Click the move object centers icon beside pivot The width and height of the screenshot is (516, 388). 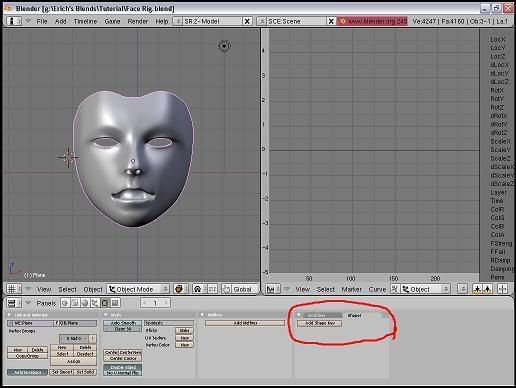[x=213, y=289]
